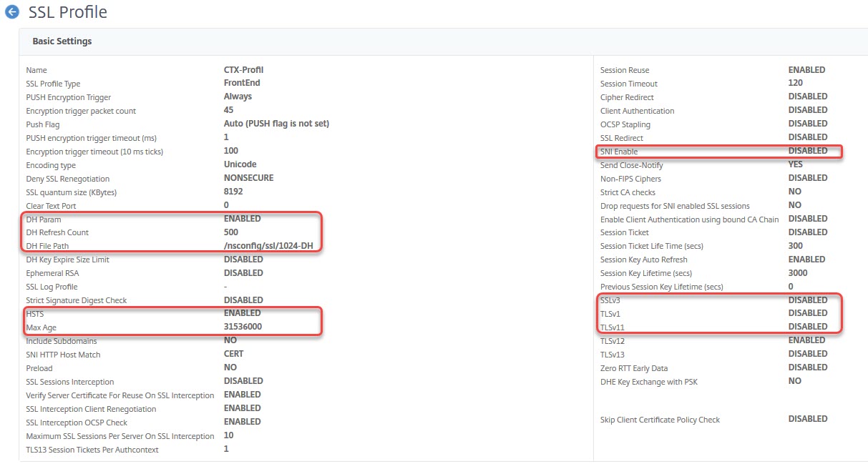The width and height of the screenshot is (868, 464).
Task: Click the SSL quantum size value 8192
Action: [233, 192]
